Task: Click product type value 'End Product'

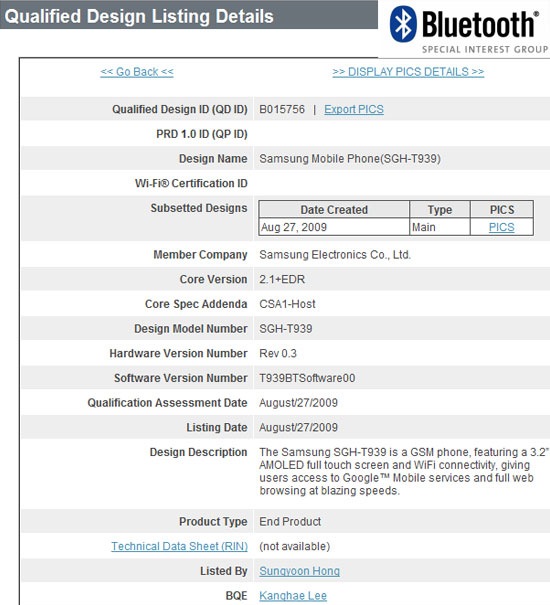Action: pyautogui.click(x=290, y=521)
